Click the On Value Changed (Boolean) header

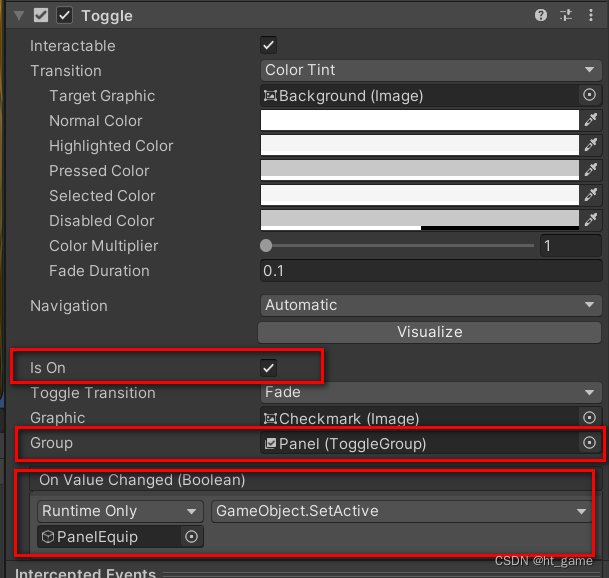pyautogui.click(x=142, y=480)
